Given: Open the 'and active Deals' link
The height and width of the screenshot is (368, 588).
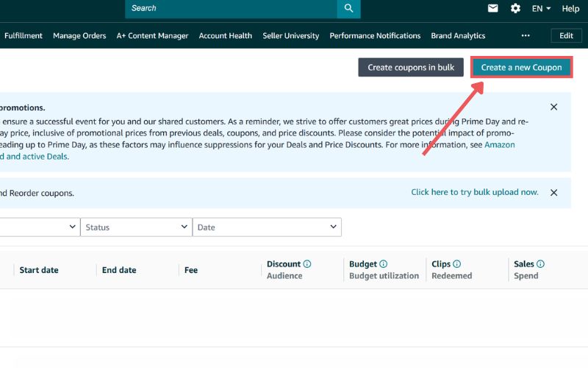Looking at the screenshot, I should click(34, 157).
